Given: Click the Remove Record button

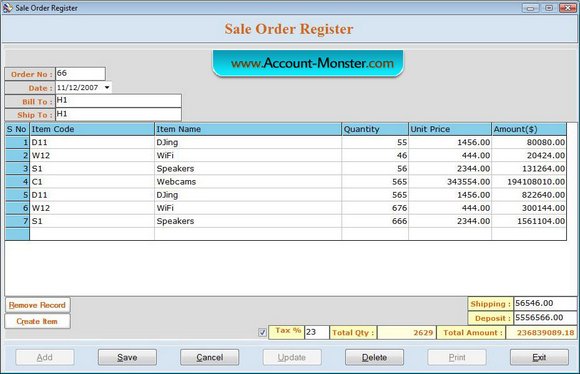Looking at the screenshot, I should pos(37,305).
